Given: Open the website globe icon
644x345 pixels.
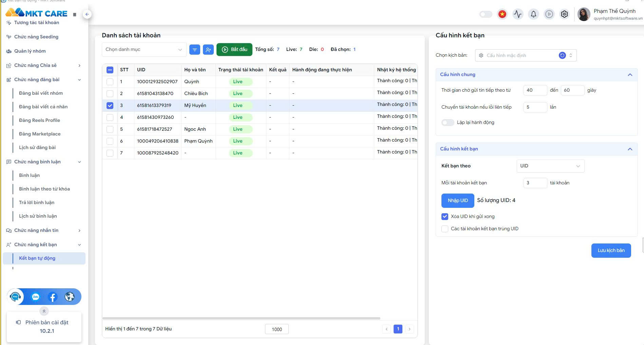Looking at the screenshot, I should (x=70, y=297).
